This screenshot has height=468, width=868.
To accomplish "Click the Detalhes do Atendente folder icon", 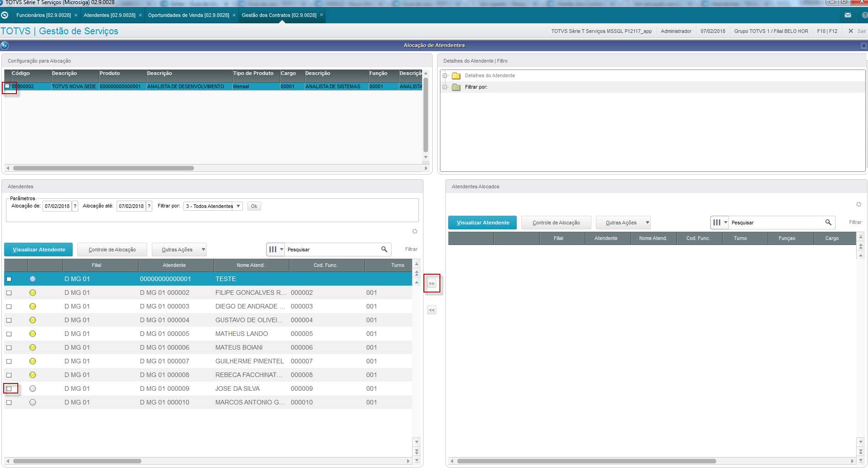I will [456, 76].
